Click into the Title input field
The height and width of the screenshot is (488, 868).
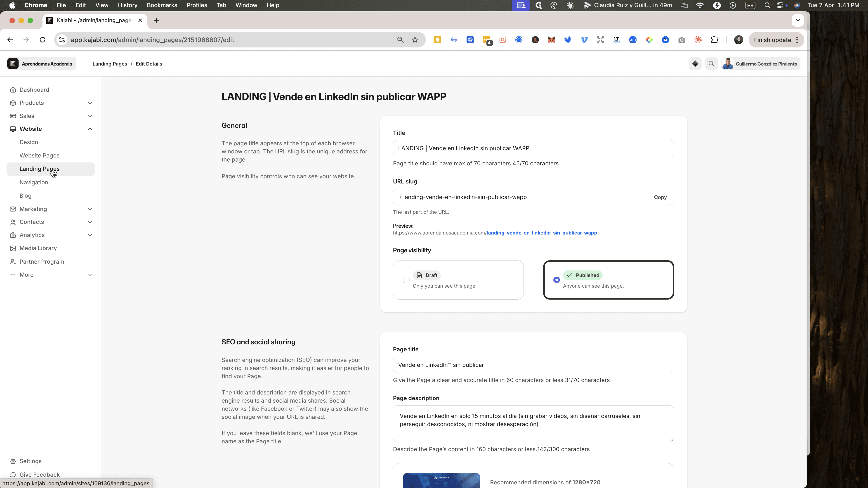[533, 148]
